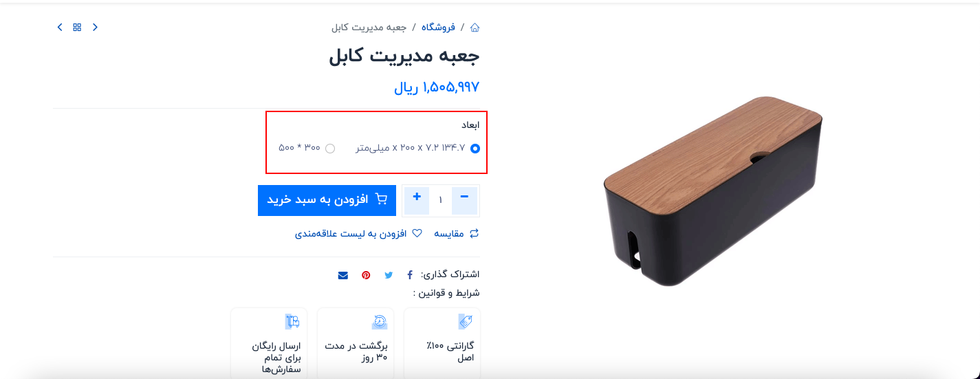Open the product grid view icon

point(77,28)
